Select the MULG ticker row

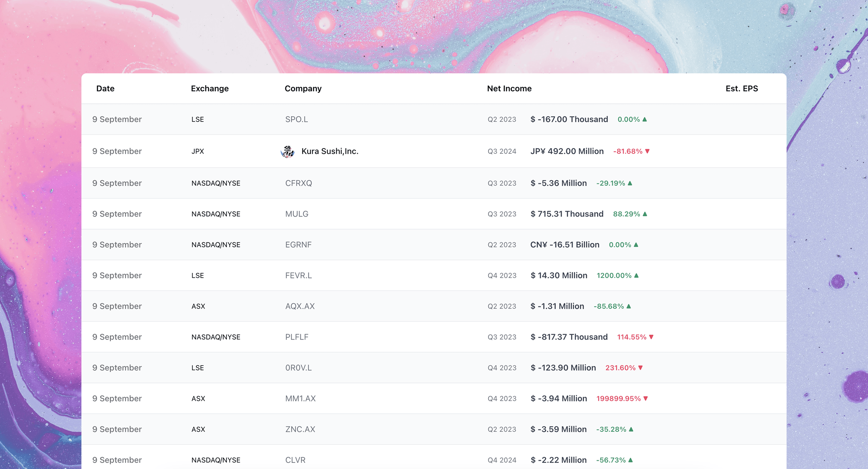click(x=297, y=214)
